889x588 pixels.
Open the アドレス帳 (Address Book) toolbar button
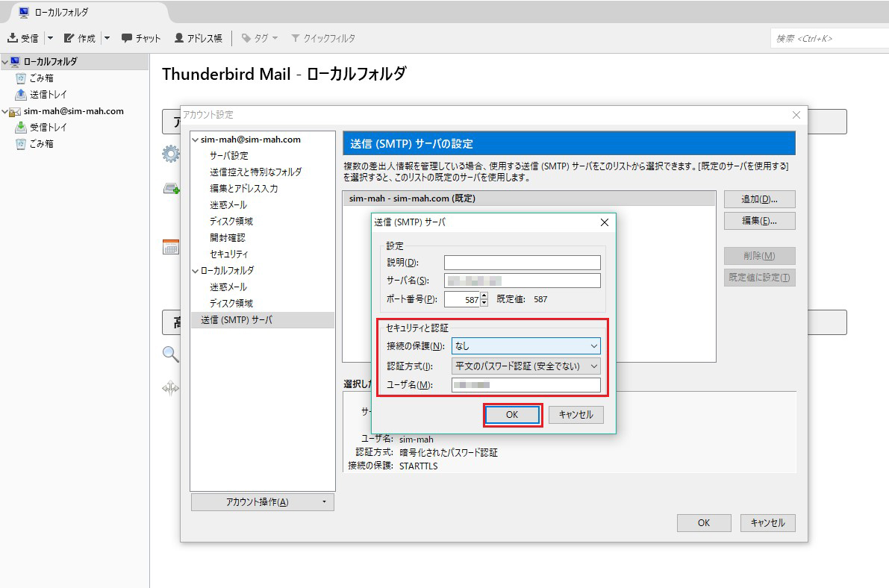(x=198, y=38)
